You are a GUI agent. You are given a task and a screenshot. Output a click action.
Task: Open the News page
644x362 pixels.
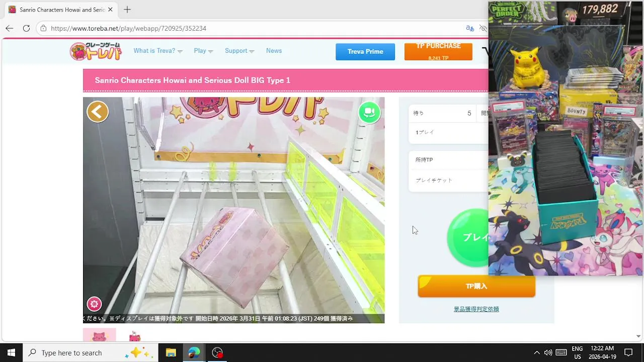click(274, 51)
